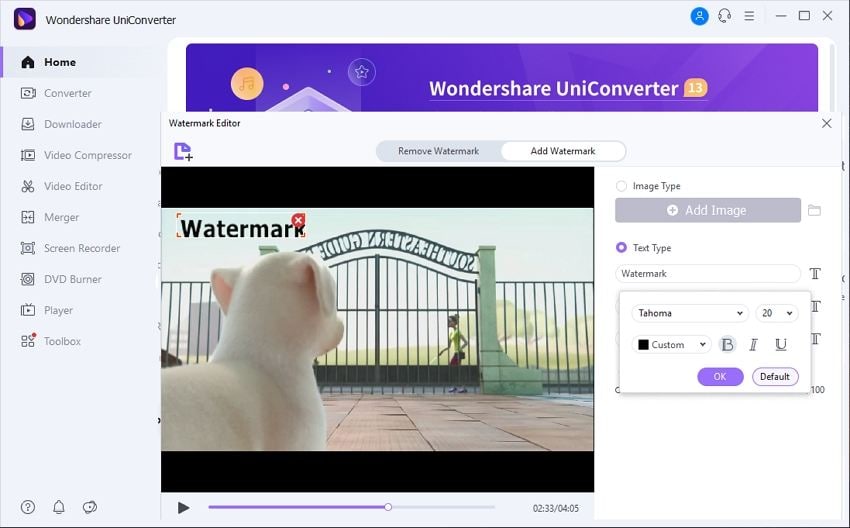Open the Custom color dropdown
Image resolution: width=850 pixels, height=528 pixels.
tap(672, 345)
